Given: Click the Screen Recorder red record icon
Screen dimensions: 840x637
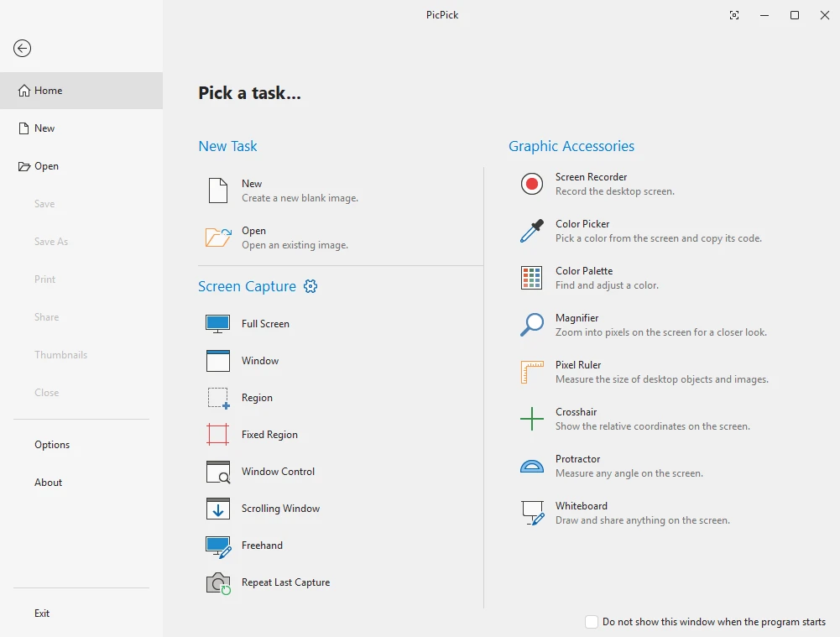Looking at the screenshot, I should click(x=532, y=184).
